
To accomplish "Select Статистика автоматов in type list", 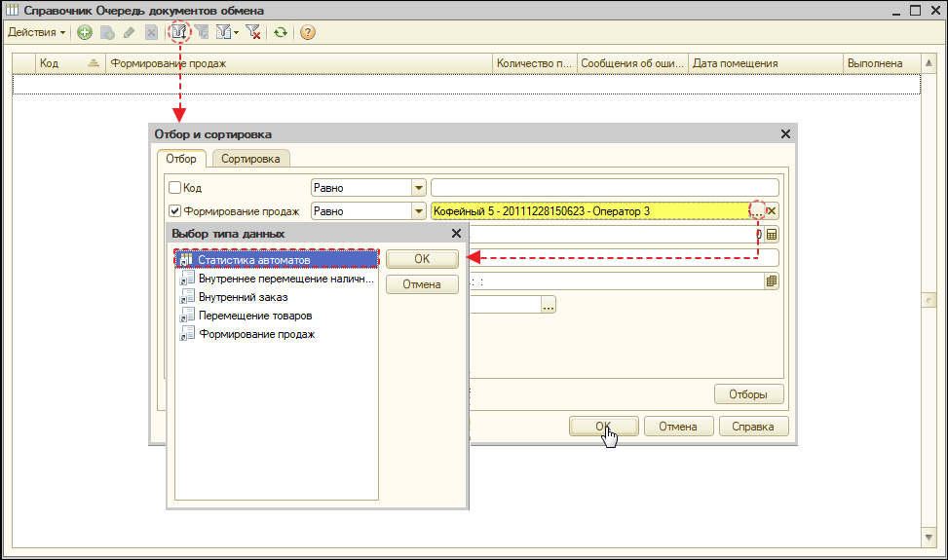I will click(x=277, y=260).
